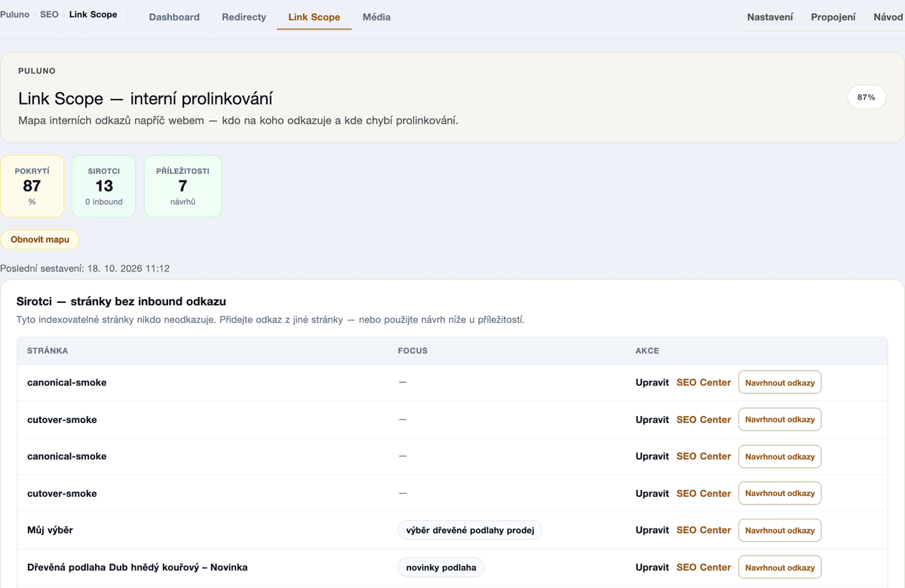
Task: Click the AKCE column header
Action: (648, 351)
